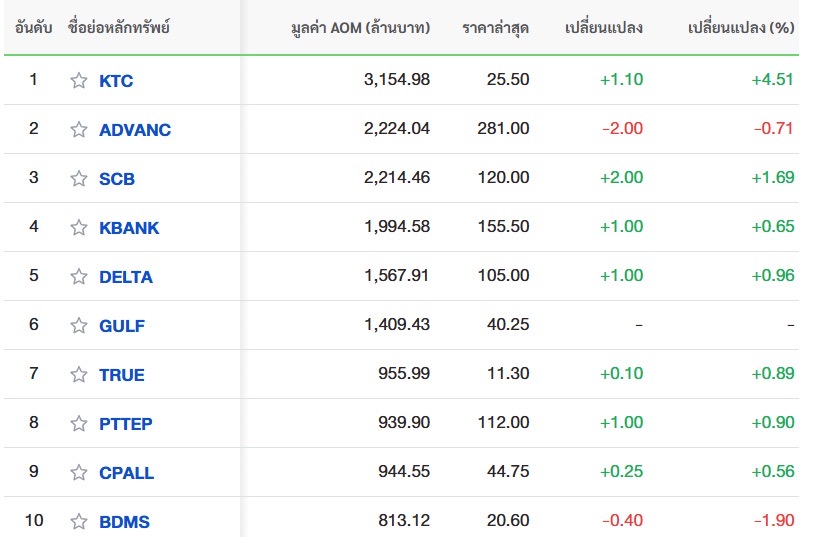Select the percent change +4.51
The image size is (817, 537).
773,79
